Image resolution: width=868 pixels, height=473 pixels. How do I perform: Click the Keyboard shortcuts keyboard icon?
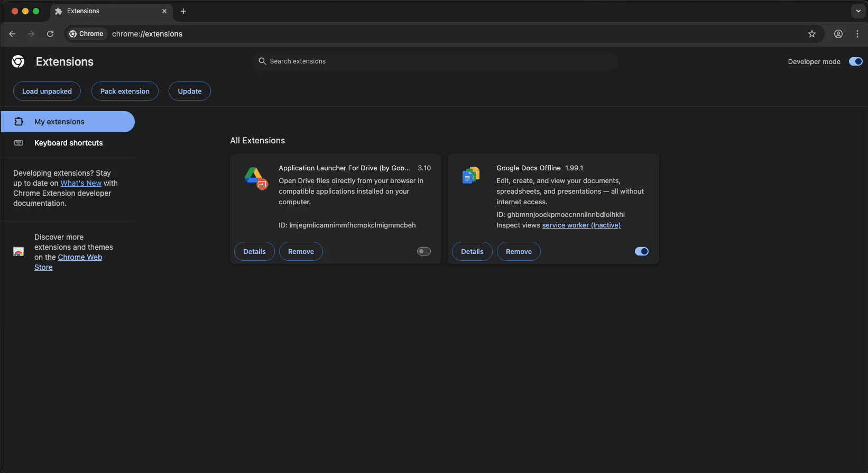point(19,143)
